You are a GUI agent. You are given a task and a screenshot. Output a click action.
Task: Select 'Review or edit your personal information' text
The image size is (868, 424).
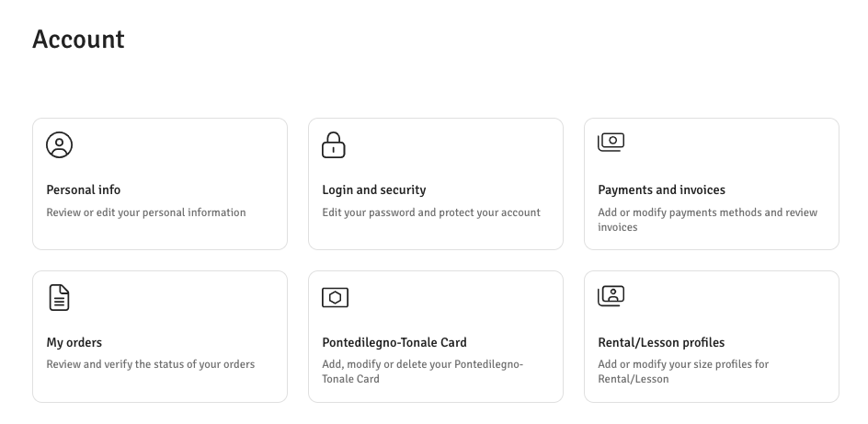pyautogui.click(x=146, y=212)
